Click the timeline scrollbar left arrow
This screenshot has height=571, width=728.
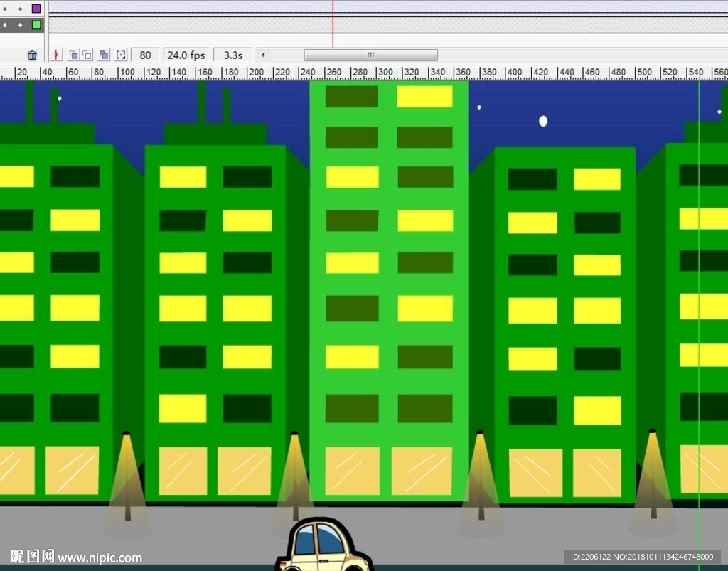click(263, 55)
